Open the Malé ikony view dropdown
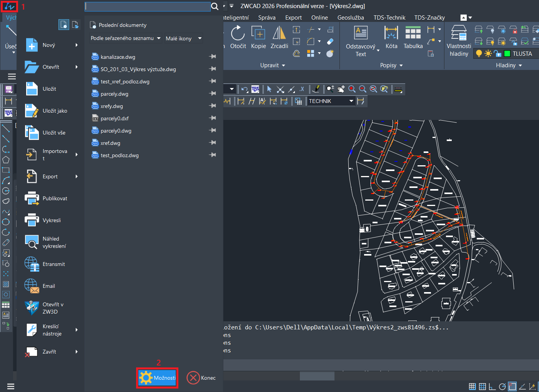Screen dimensions: 539x392 (x=183, y=38)
